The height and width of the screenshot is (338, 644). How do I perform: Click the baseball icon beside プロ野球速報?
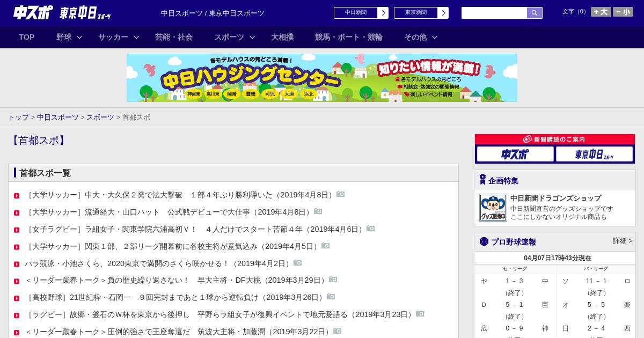coord(484,241)
